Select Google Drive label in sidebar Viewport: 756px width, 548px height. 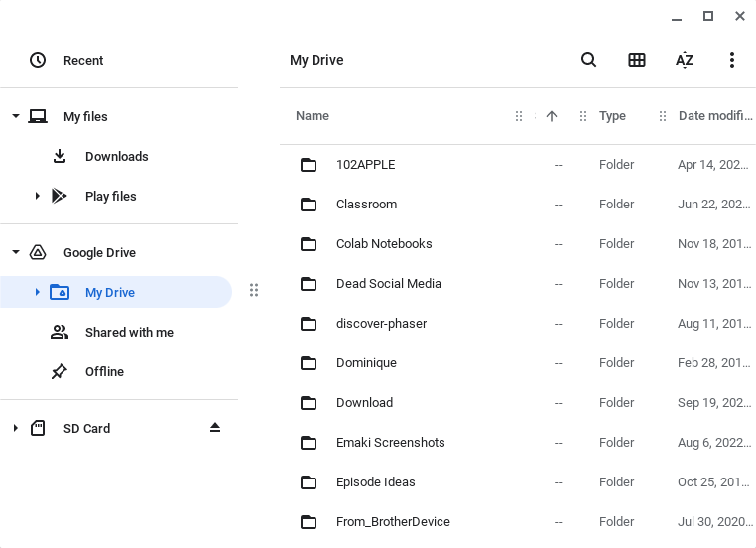(100, 253)
